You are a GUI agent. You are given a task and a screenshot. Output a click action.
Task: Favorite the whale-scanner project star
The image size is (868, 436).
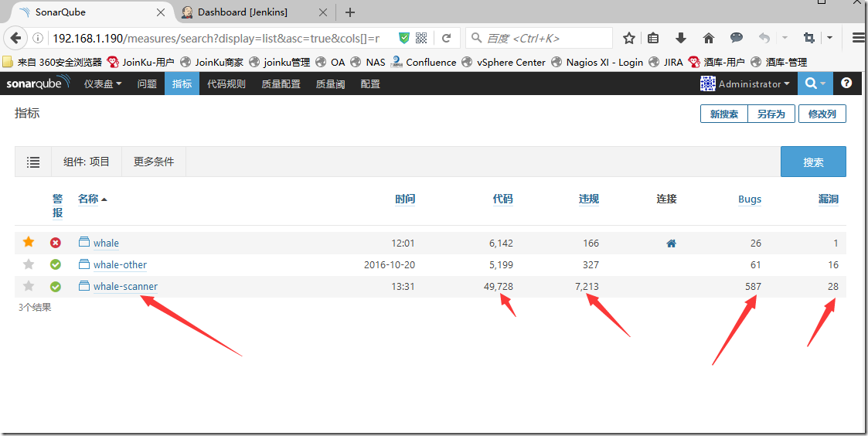[29, 286]
